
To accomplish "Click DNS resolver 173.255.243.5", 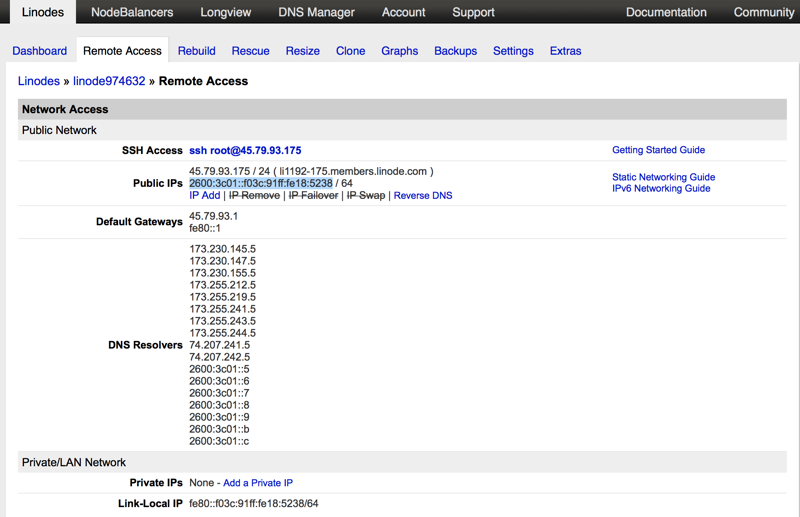I will tap(222, 321).
